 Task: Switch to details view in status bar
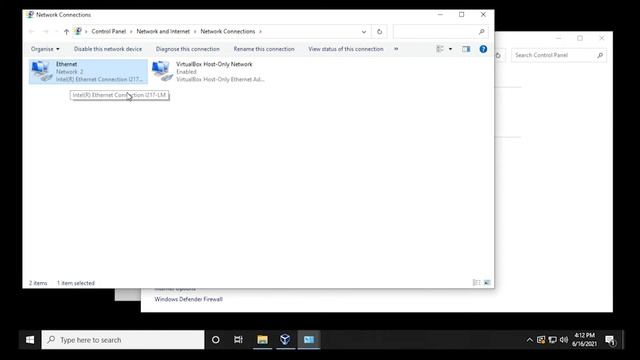476,282
